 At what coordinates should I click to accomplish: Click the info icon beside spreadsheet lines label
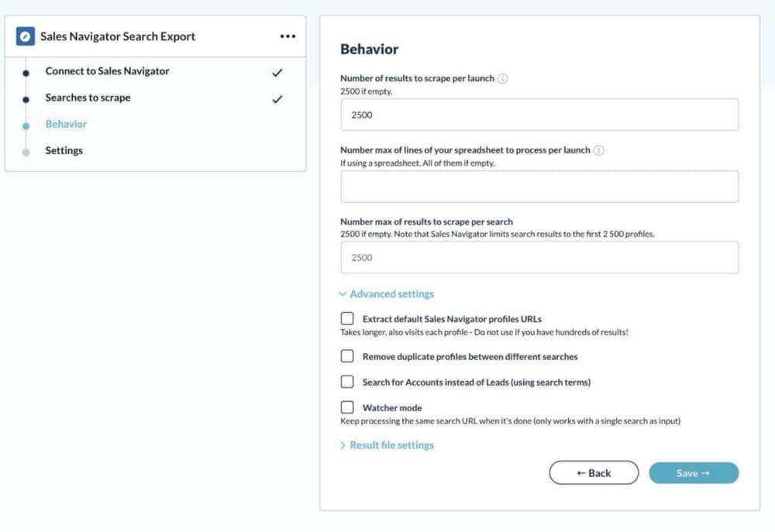(x=598, y=150)
